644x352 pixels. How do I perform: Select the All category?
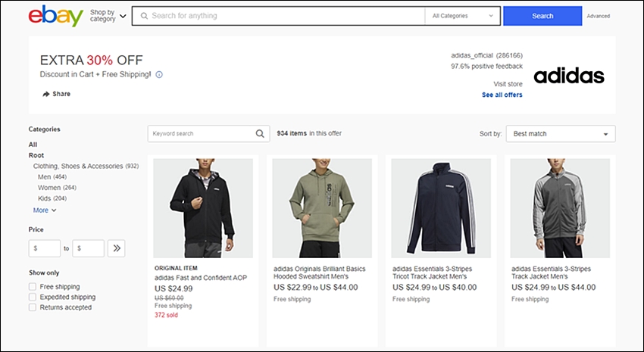(33, 145)
